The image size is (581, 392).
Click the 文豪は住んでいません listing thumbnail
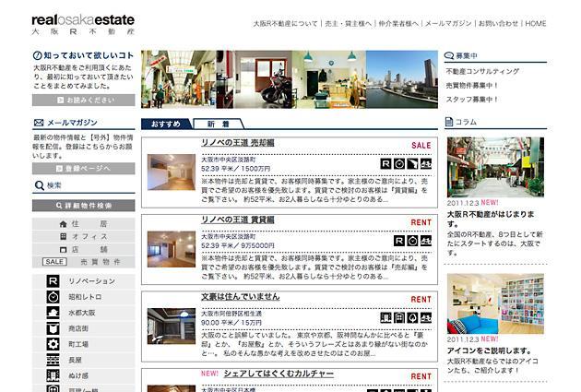pos(172,326)
